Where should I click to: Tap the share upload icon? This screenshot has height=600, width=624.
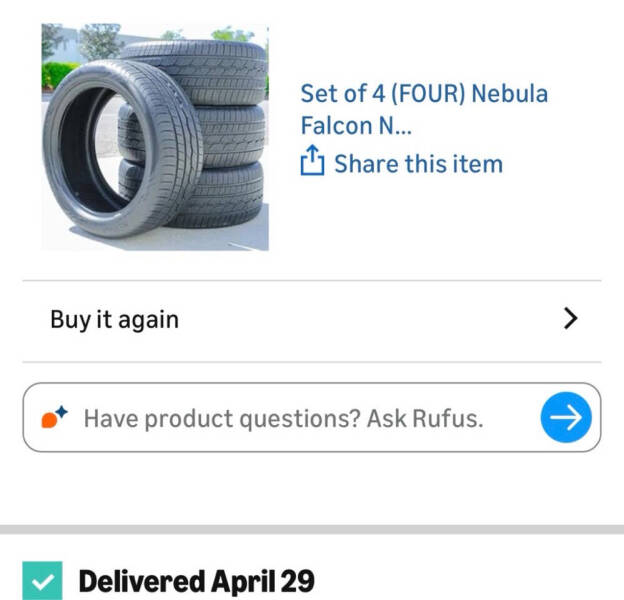(x=312, y=160)
